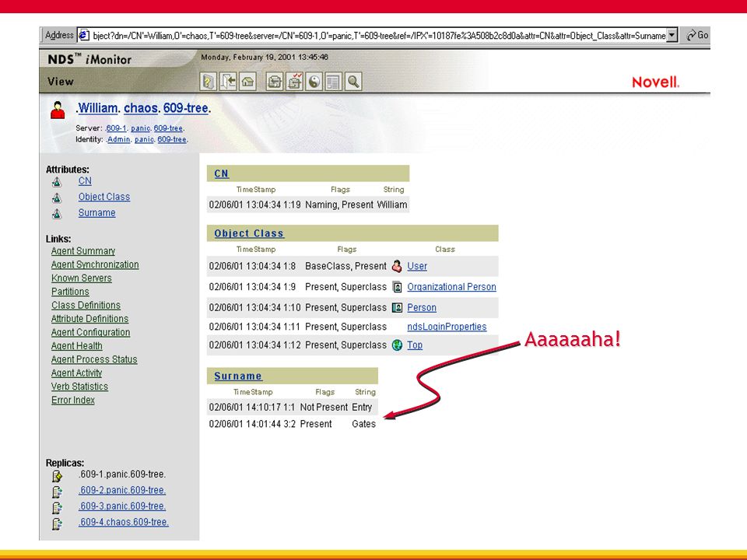The width and height of the screenshot is (747, 560).
Task: Open the 609-tree link in object header
Action: pos(185,108)
